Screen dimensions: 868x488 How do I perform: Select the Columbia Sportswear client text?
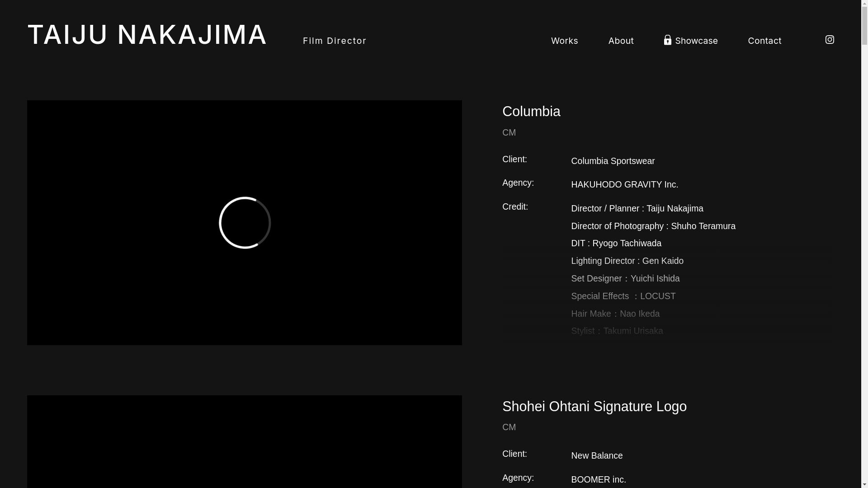[x=613, y=161]
